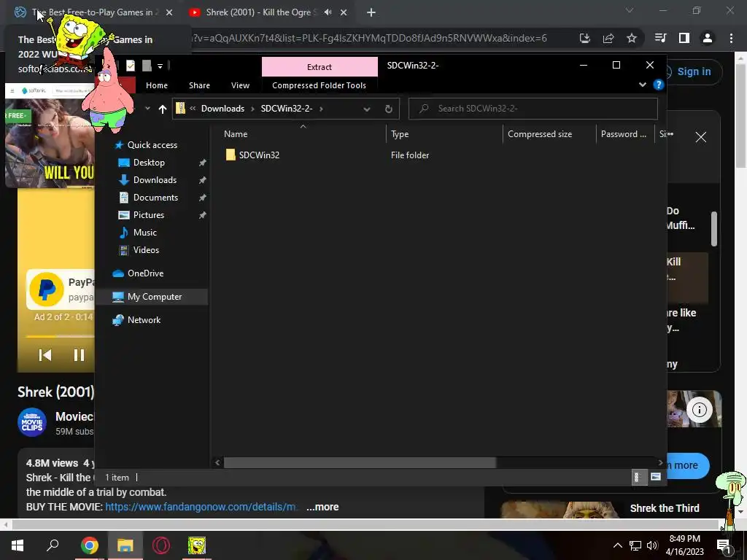Click the YouTube Sign in button
This screenshot has width=747, height=560.
point(694,71)
